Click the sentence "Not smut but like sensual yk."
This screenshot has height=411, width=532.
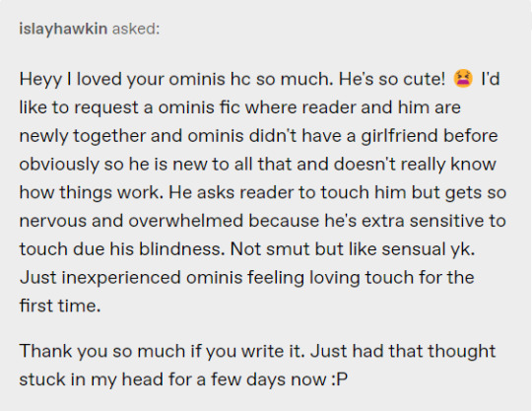pos(353,249)
